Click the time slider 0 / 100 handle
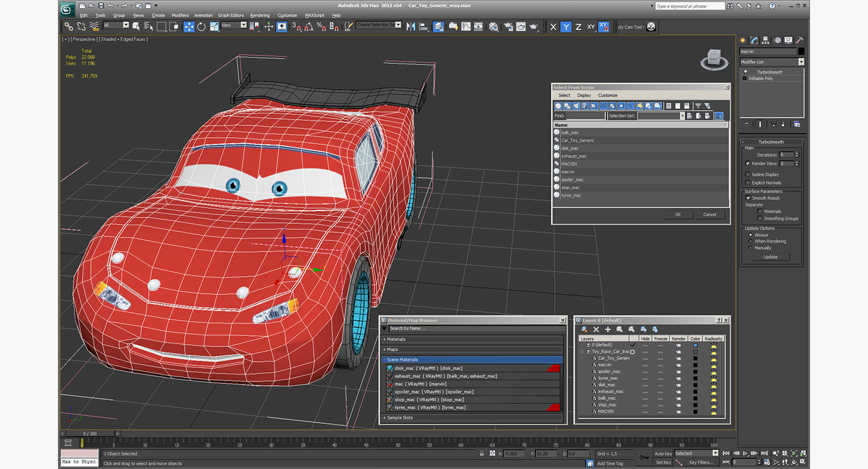Screen dimensions: 868x469 pos(89,434)
